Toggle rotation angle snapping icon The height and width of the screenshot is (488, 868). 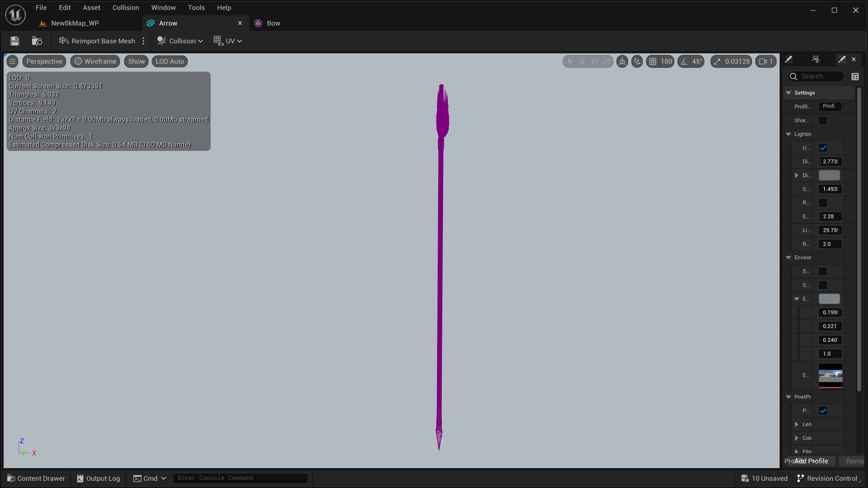tap(684, 61)
